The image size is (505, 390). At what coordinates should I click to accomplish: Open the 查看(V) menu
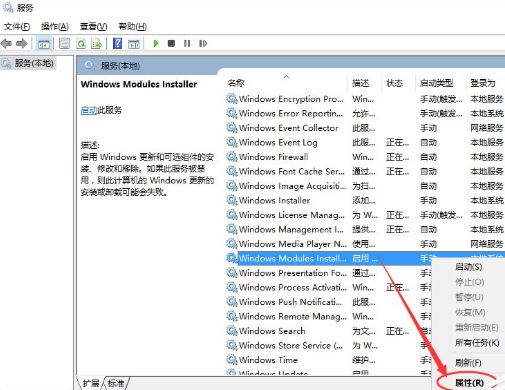click(93, 26)
